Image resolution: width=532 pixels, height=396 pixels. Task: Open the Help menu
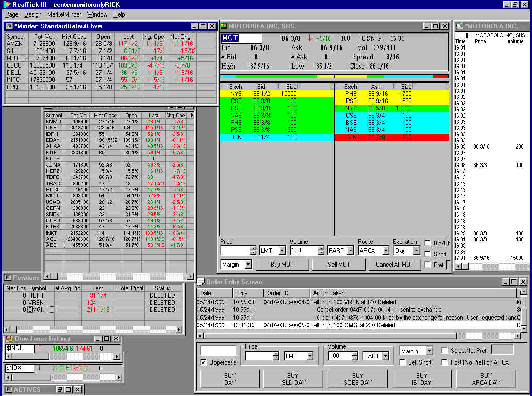click(x=119, y=14)
